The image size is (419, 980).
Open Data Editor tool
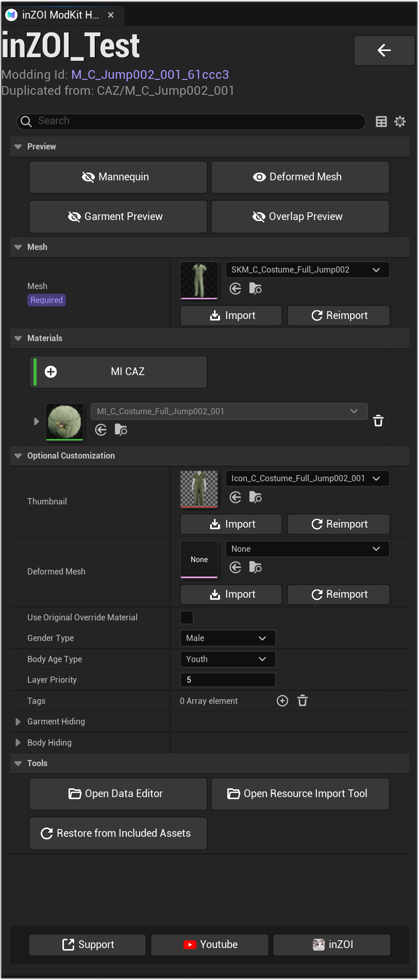tap(118, 793)
